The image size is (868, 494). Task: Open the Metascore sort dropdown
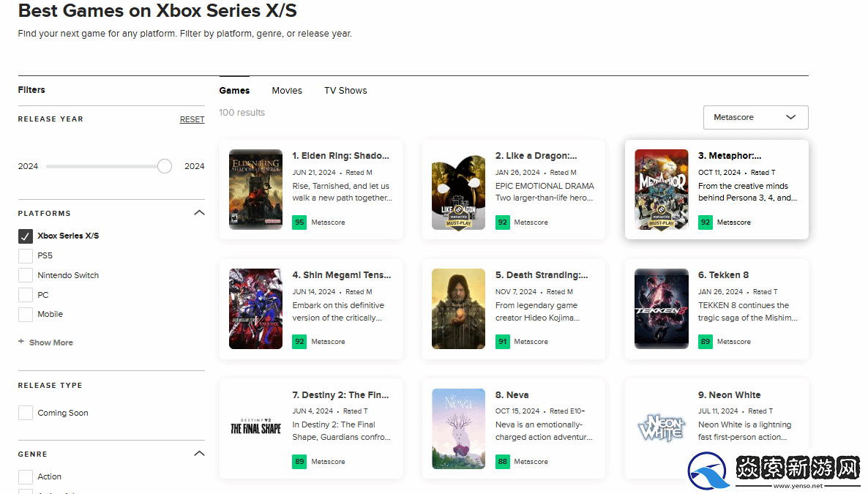coord(755,117)
